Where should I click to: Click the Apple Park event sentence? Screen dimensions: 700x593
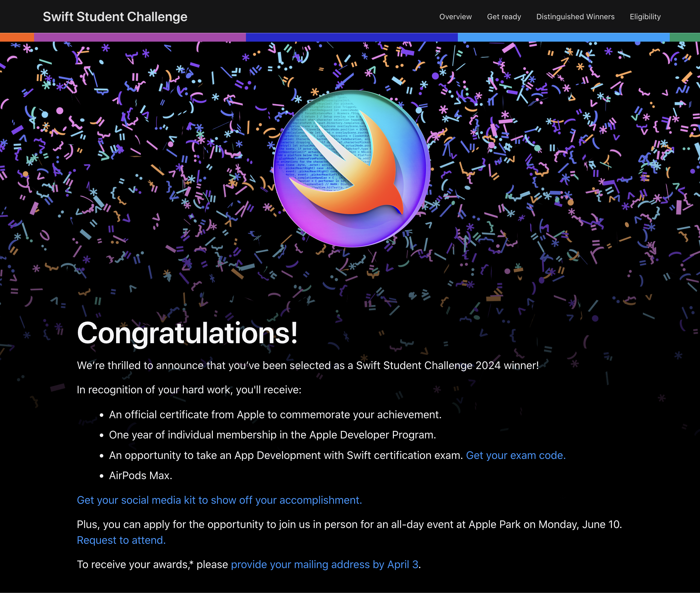[x=349, y=524]
